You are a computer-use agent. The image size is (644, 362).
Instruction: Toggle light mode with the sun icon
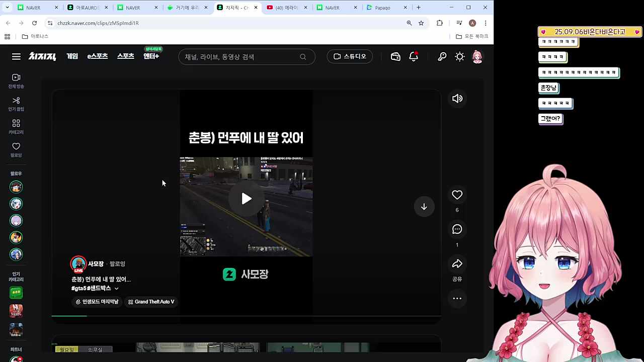pyautogui.click(x=459, y=56)
